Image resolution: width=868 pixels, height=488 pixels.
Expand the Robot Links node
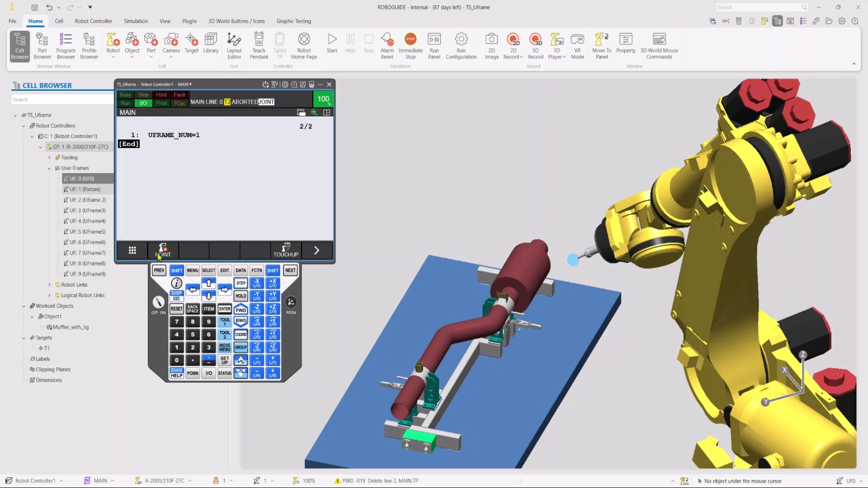pyautogui.click(x=49, y=285)
